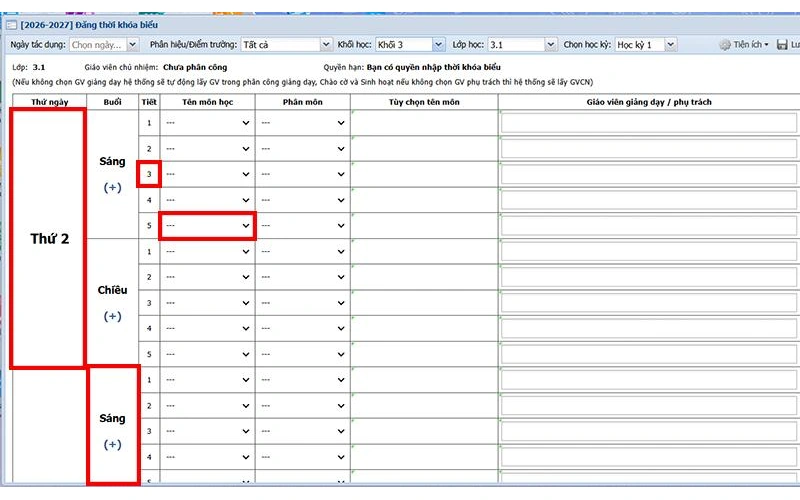Open the Lớp học dropdown showing 3.1
Screen dimensions: 800x500
click(x=551, y=45)
